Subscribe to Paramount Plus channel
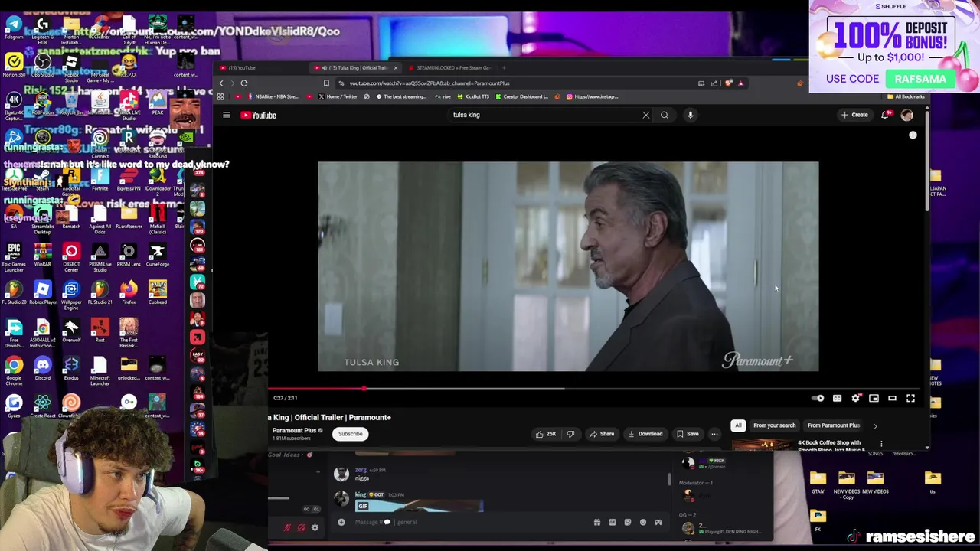This screenshot has width=980, height=551. pos(351,434)
